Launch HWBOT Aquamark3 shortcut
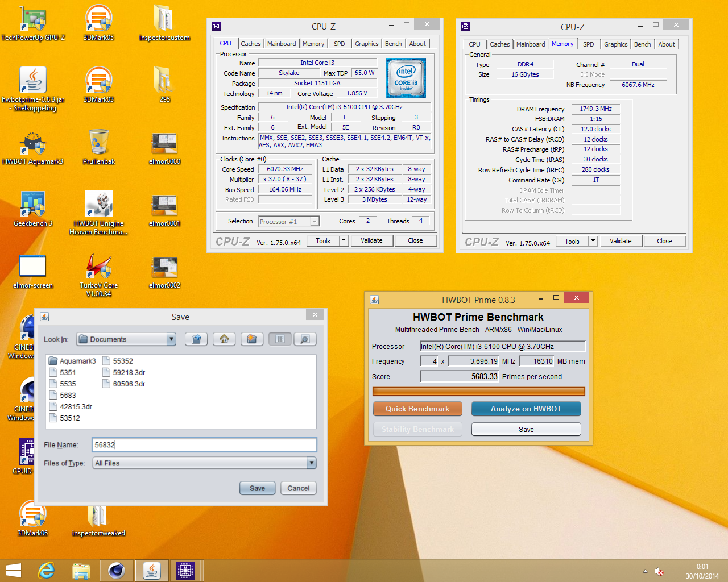 (33, 148)
